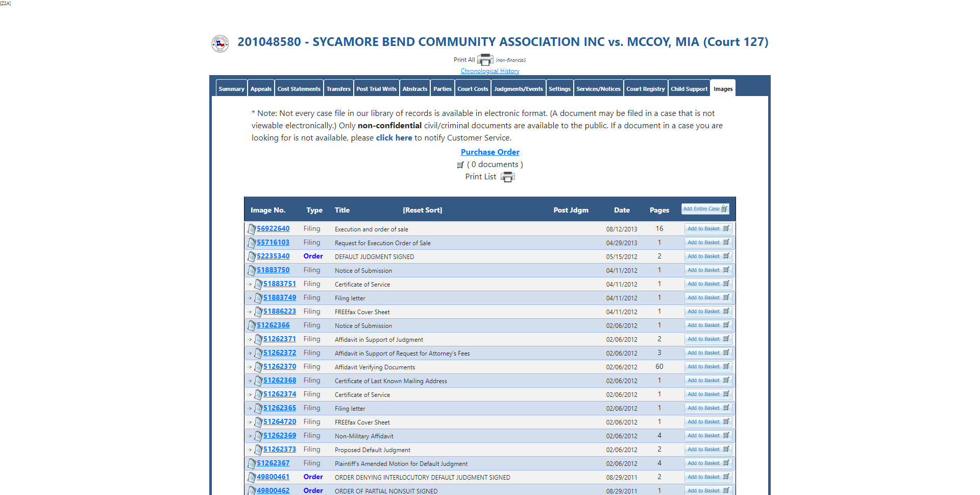Click 'Certificate of Last Known Mailing Address' title
Viewport: 980px width, 495px height.
tap(391, 381)
